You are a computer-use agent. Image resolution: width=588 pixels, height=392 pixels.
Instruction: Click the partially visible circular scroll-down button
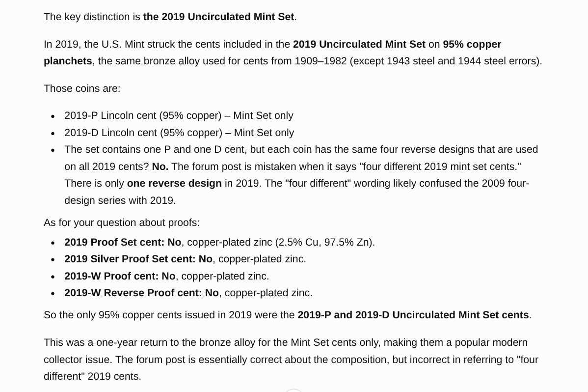(294, 391)
